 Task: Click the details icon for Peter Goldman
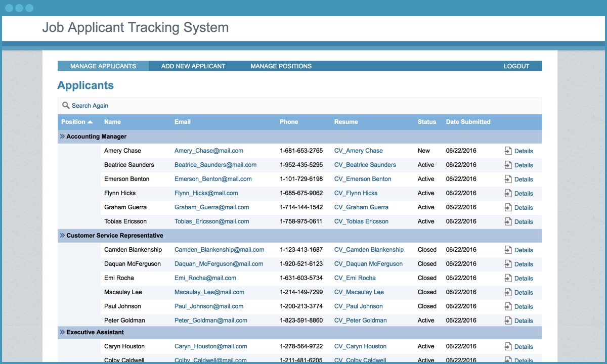tap(508, 321)
